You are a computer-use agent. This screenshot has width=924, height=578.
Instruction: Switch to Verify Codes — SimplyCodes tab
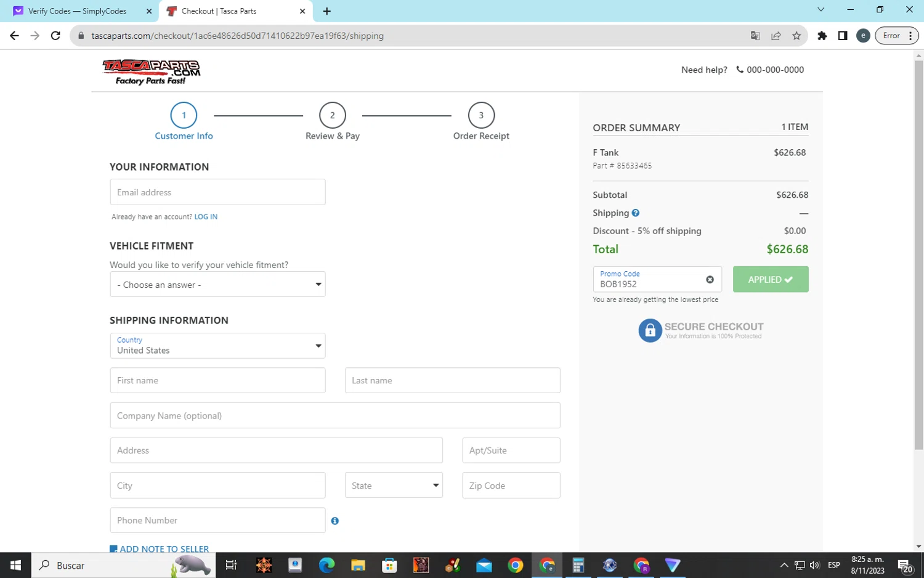pyautogui.click(x=78, y=11)
